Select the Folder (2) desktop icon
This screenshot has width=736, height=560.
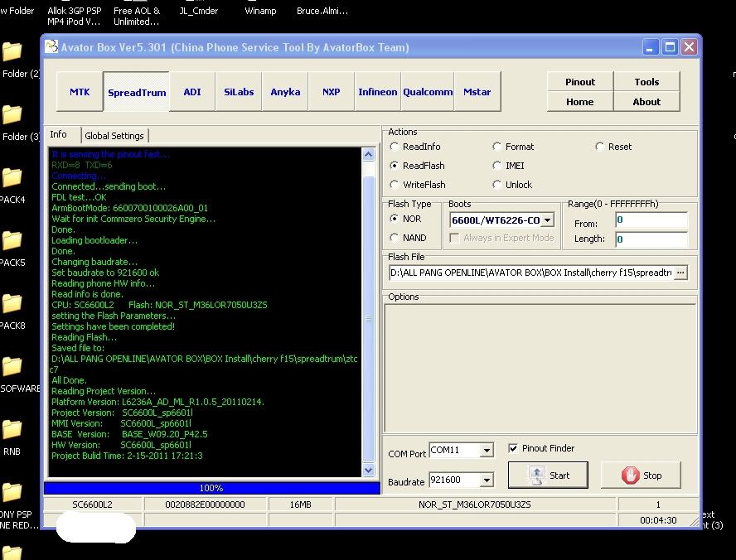[12, 51]
